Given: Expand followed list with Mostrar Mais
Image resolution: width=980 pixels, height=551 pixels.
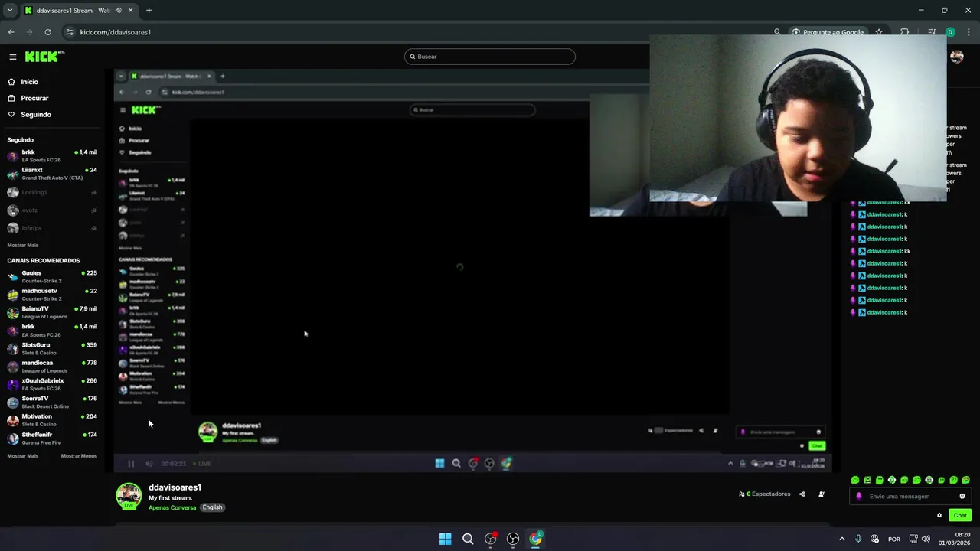Looking at the screenshot, I should pyautogui.click(x=23, y=245).
